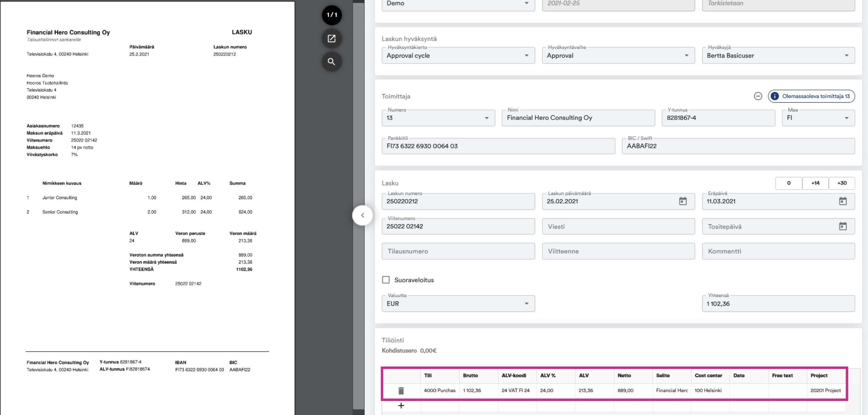Edit Laskun numero field 250220212

pos(458,201)
